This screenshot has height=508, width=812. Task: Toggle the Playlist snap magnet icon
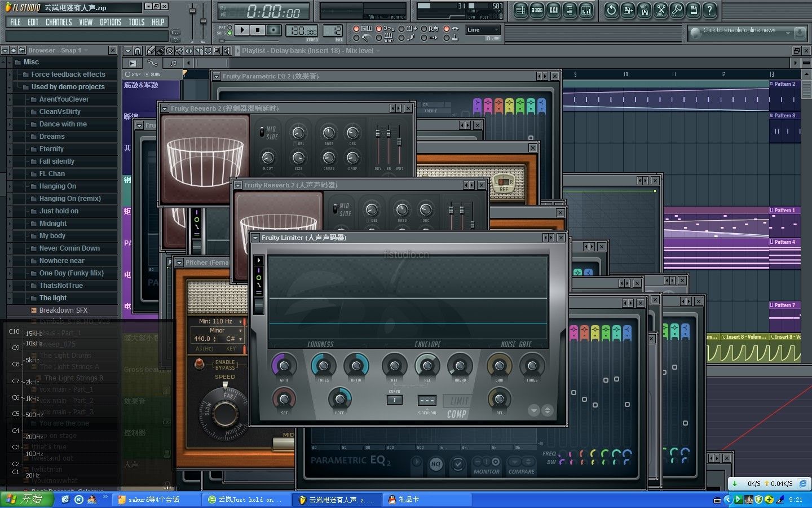coord(138,51)
